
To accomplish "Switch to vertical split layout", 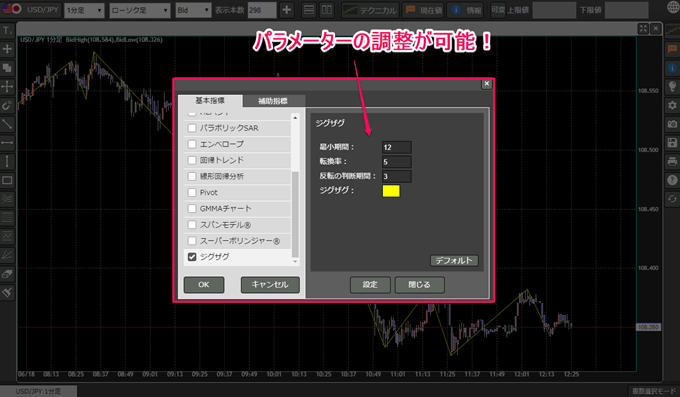I will pos(327,10).
